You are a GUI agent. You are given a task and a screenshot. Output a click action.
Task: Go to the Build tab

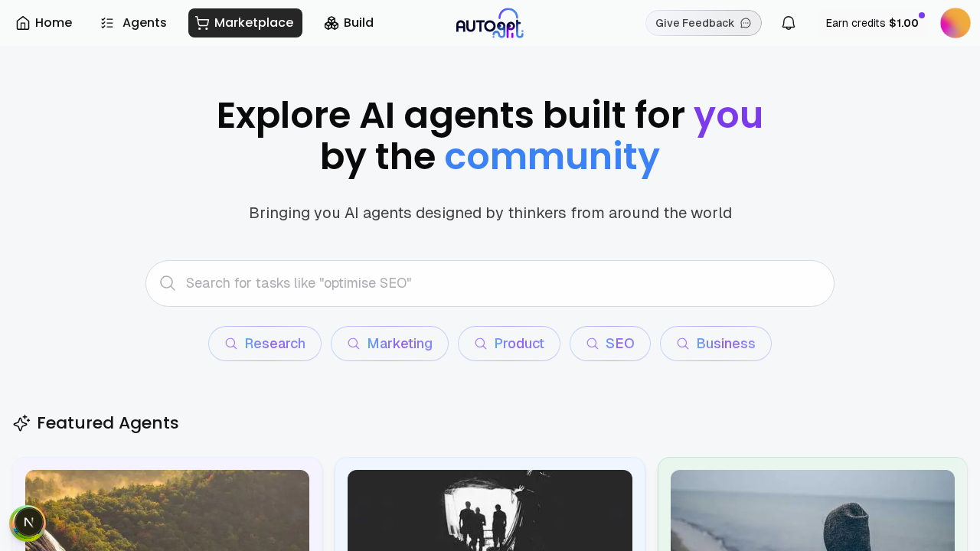(349, 23)
